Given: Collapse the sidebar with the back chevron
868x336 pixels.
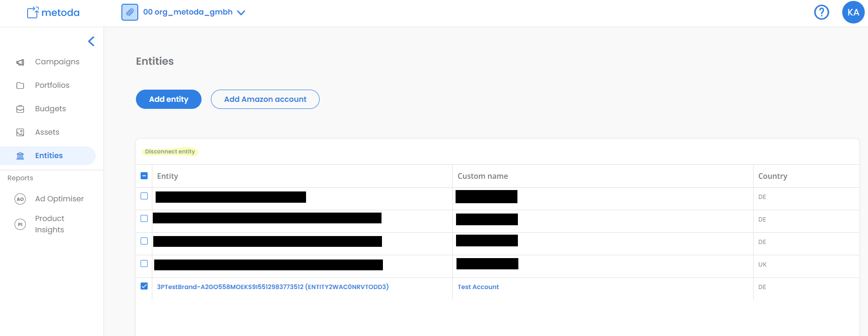Looking at the screenshot, I should click(x=91, y=41).
